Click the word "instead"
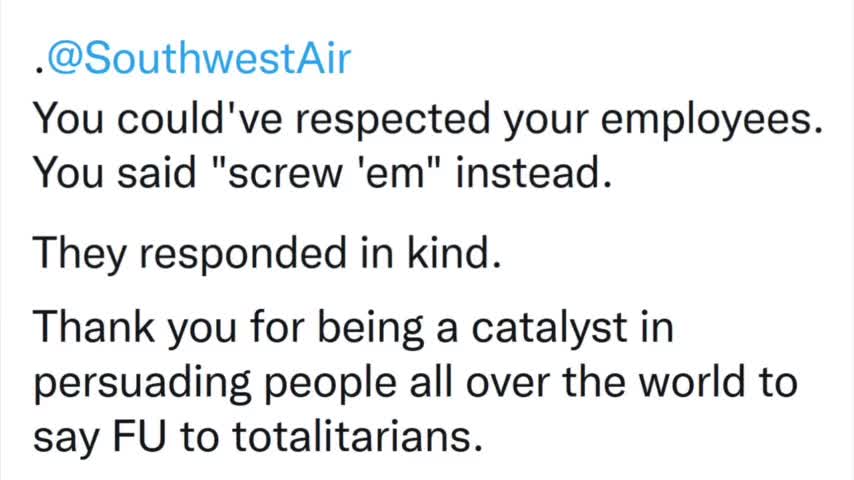This screenshot has width=854, height=480. point(536,176)
